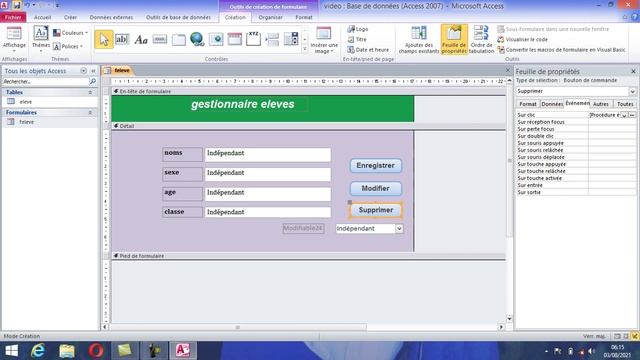The width and height of the screenshot is (640, 360).
Task: Click Visualiser le code
Action: pos(522,39)
